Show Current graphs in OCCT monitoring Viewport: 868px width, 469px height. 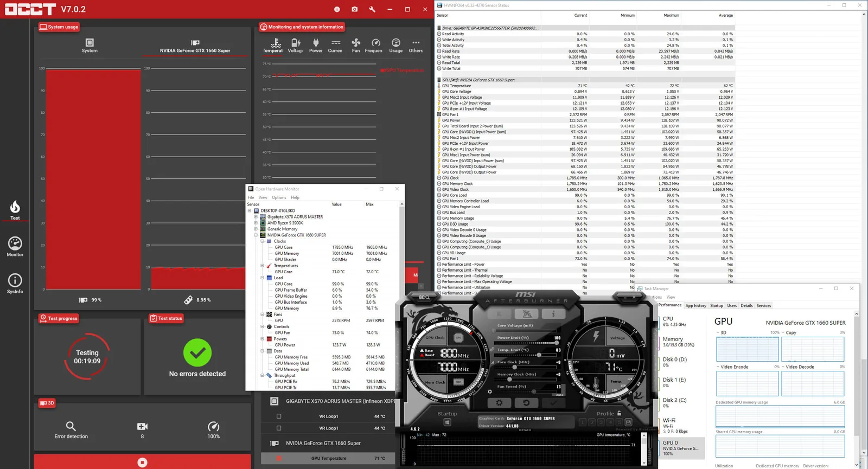click(335, 46)
